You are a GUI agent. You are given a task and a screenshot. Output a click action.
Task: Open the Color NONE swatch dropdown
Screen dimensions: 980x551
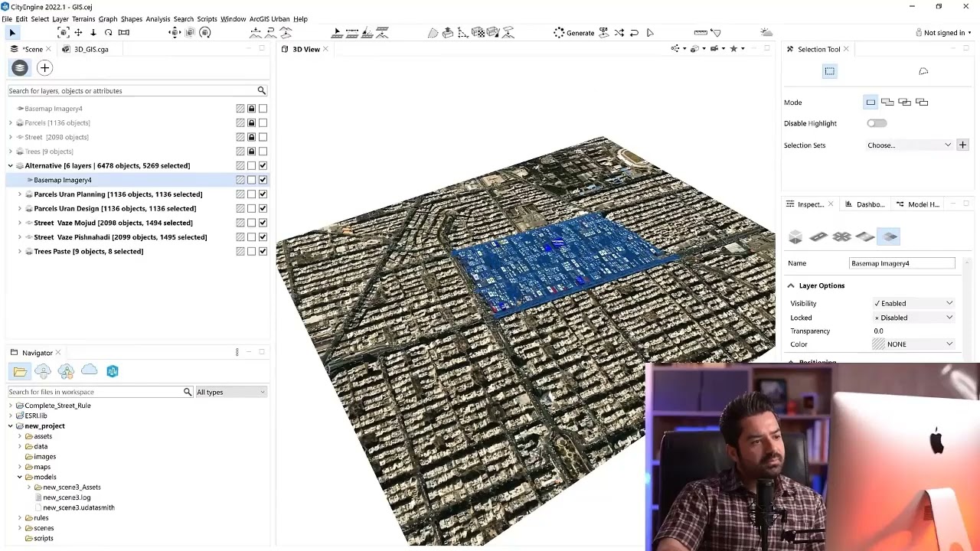tap(913, 344)
